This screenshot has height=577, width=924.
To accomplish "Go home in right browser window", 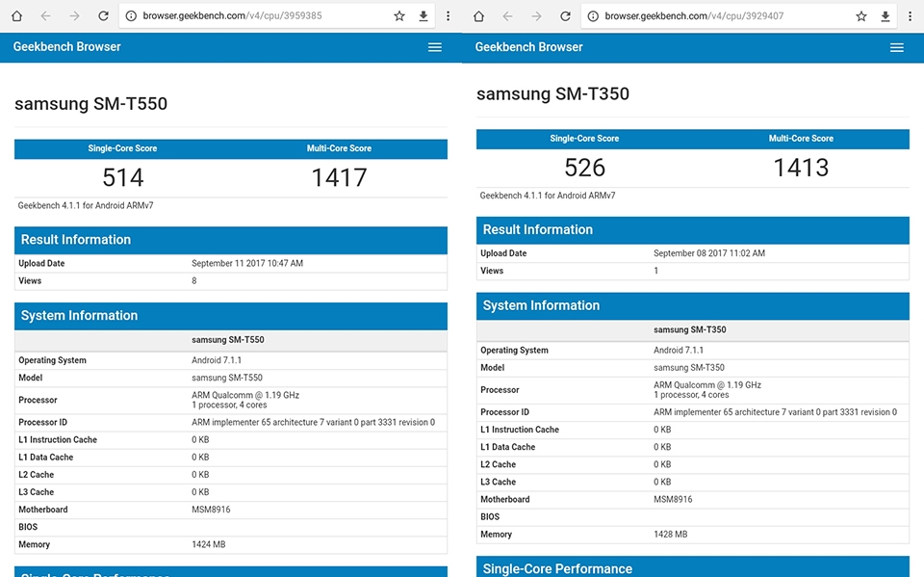I will coord(479,16).
